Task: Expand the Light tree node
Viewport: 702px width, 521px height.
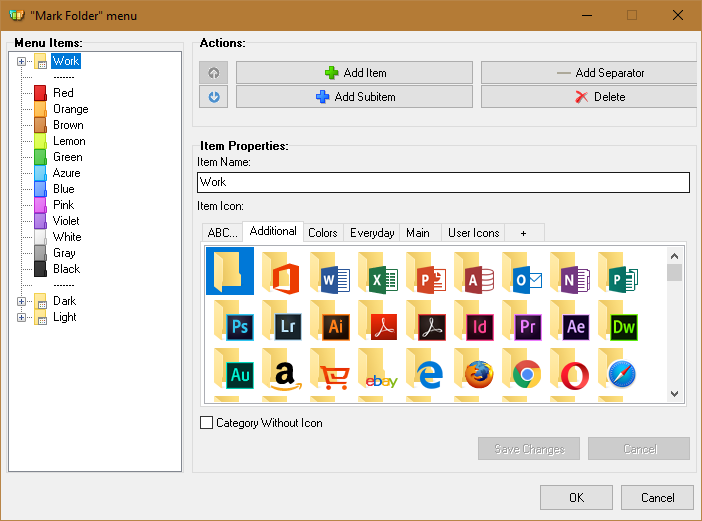Action: (21, 317)
